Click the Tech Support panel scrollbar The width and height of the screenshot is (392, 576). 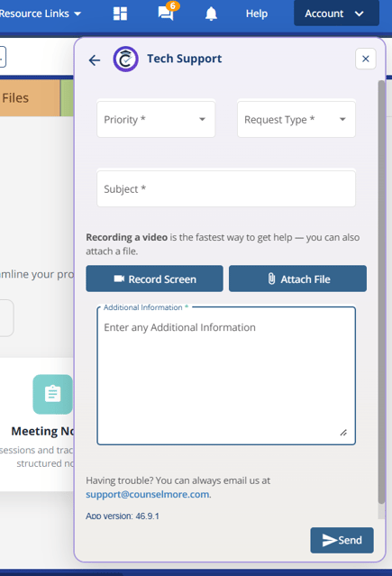[381, 292]
